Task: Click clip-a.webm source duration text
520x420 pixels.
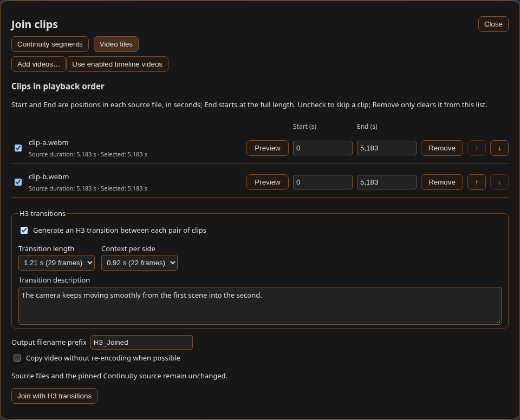Action: point(88,154)
